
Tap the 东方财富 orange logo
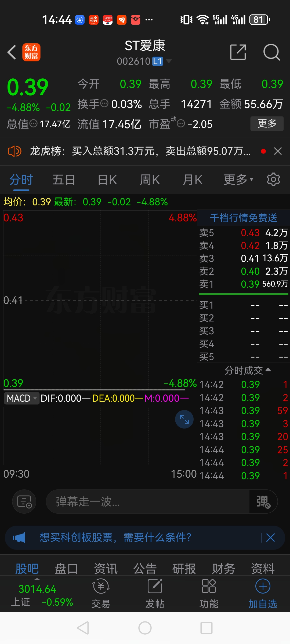coord(31,52)
